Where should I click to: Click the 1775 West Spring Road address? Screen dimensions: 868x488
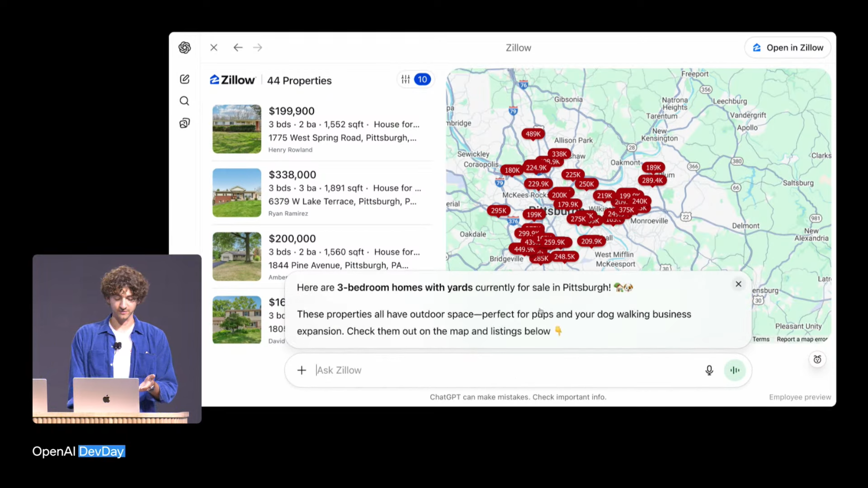[x=343, y=138]
